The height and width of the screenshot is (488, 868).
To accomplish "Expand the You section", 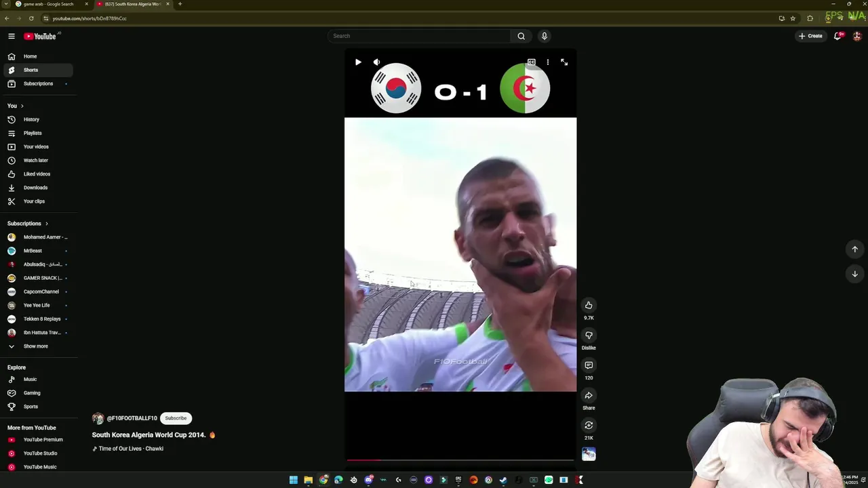I will tap(16, 106).
